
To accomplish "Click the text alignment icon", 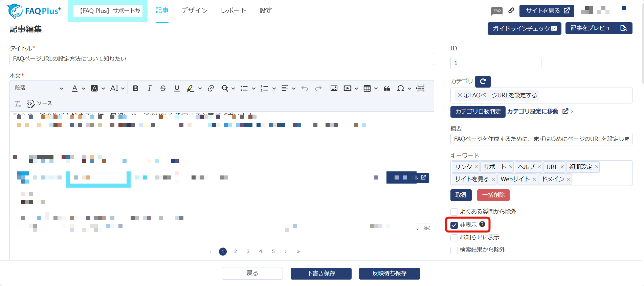I will click(x=285, y=88).
